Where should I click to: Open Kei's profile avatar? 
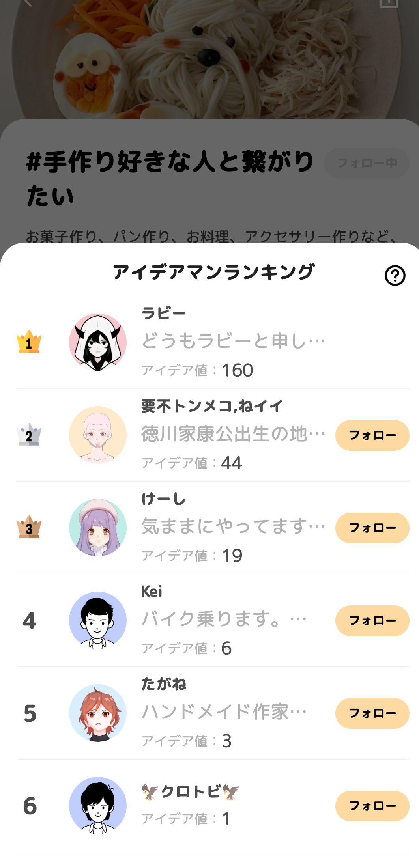point(98,620)
